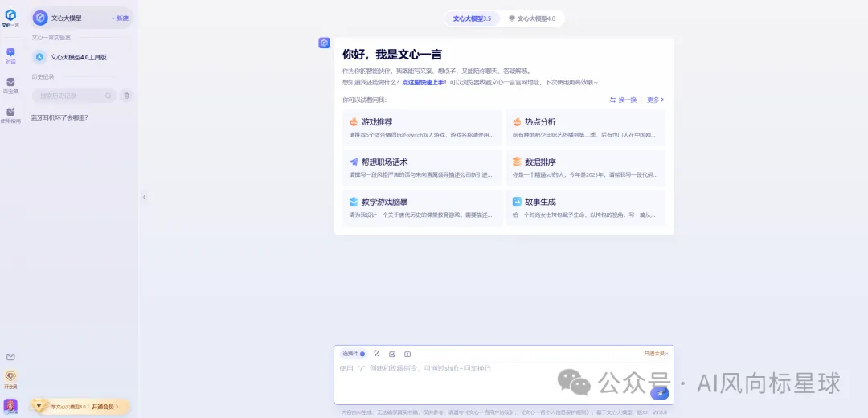
Task: Choose the 数据排序 suggestion card
Action: point(586,168)
